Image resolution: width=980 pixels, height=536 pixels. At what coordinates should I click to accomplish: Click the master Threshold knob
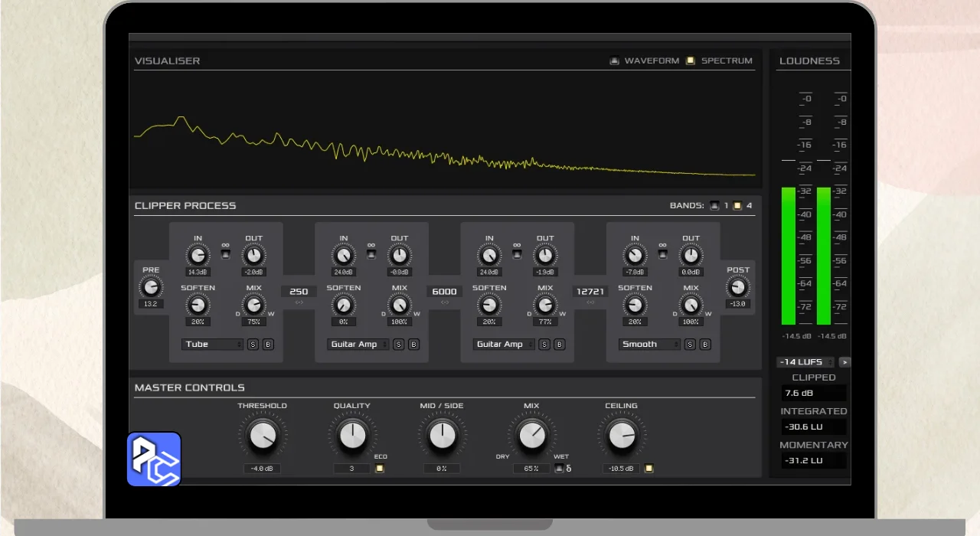pyautogui.click(x=263, y=436)
